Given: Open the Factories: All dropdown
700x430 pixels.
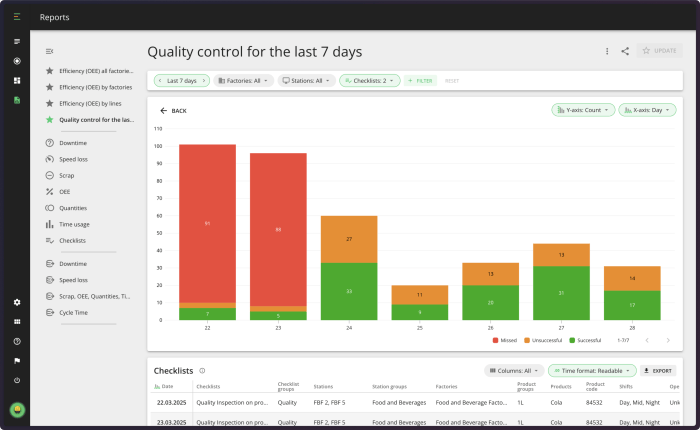Looking at the screenshot, I should [243, 81].
